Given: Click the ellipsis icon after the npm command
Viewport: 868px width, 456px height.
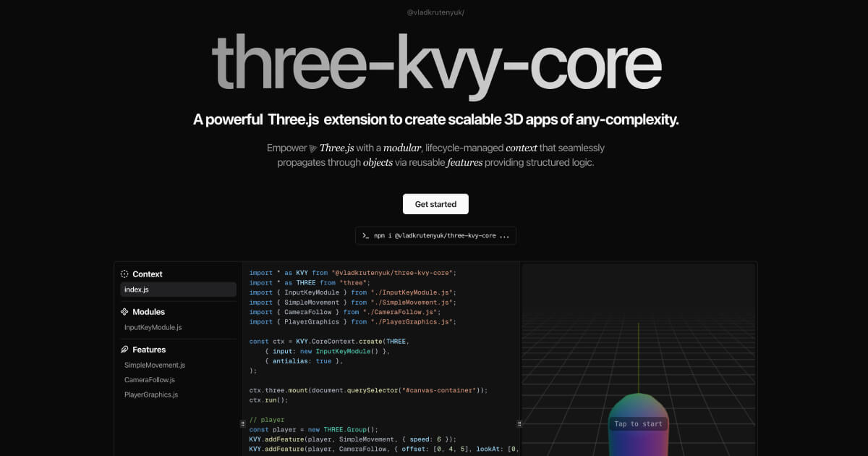Looking at the screenshot, I should [504, 235].
